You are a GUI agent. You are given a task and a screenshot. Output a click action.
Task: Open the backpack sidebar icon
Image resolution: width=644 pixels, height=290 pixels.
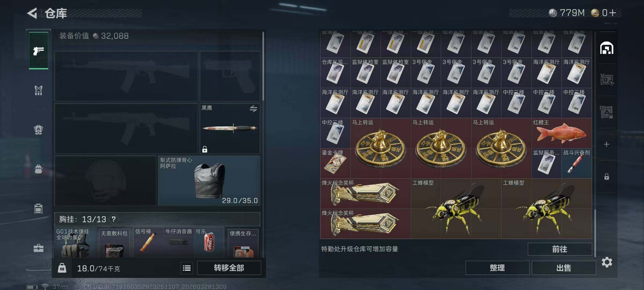coord(39,130)
